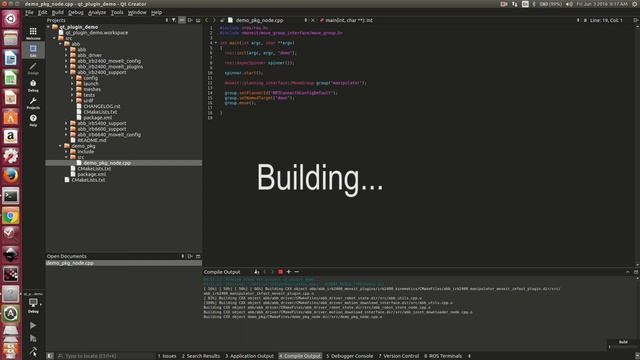The height and width of the screenshot is (360, 640).
Task: Go forward in editor navigation history
Action: [x=214, y=20]
